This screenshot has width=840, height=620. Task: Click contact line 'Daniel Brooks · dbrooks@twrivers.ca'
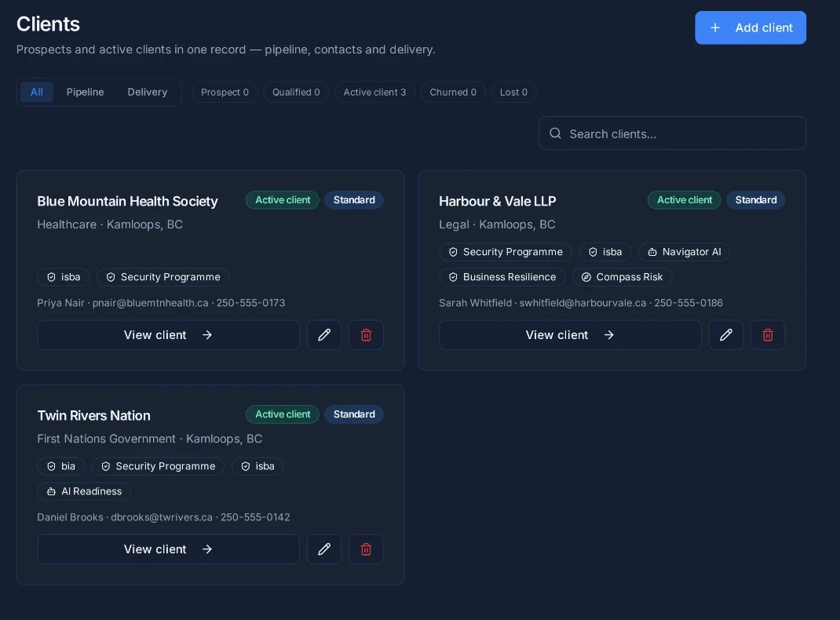(125, 517)
